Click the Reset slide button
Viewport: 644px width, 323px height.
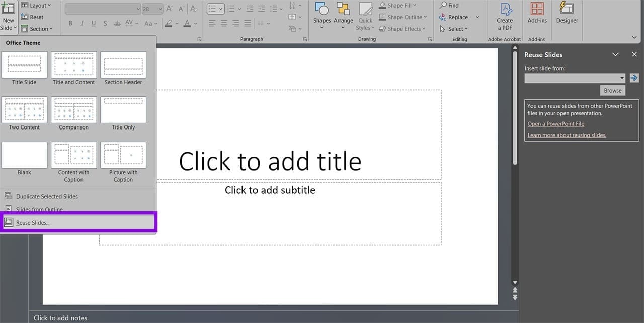(x=33, y=17)
